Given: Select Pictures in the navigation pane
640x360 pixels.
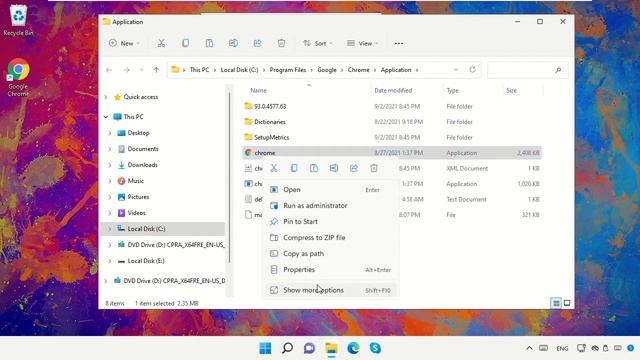Looking at the screenshot, I should coord(138,197).
